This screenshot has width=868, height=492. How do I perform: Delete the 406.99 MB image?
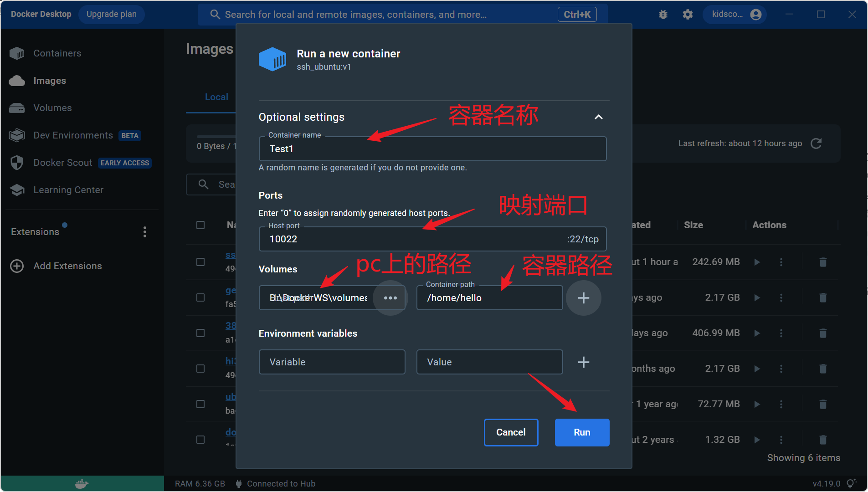point(823,333)
